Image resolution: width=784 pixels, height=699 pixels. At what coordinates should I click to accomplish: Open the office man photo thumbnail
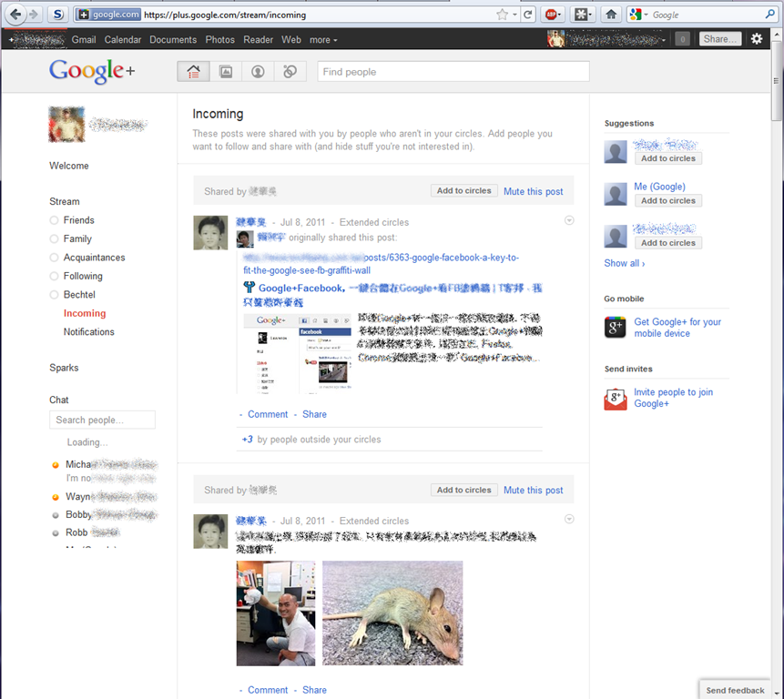(276, 613)
